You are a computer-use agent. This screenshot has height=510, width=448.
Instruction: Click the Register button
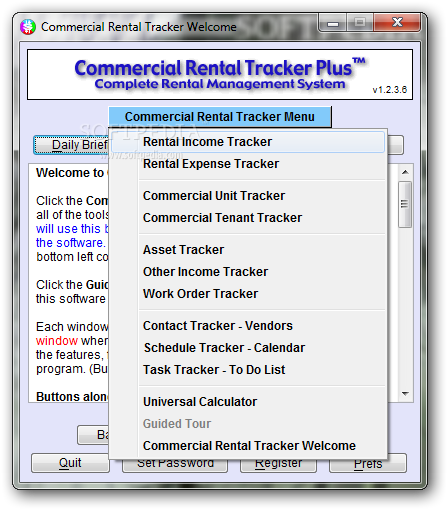278,465
